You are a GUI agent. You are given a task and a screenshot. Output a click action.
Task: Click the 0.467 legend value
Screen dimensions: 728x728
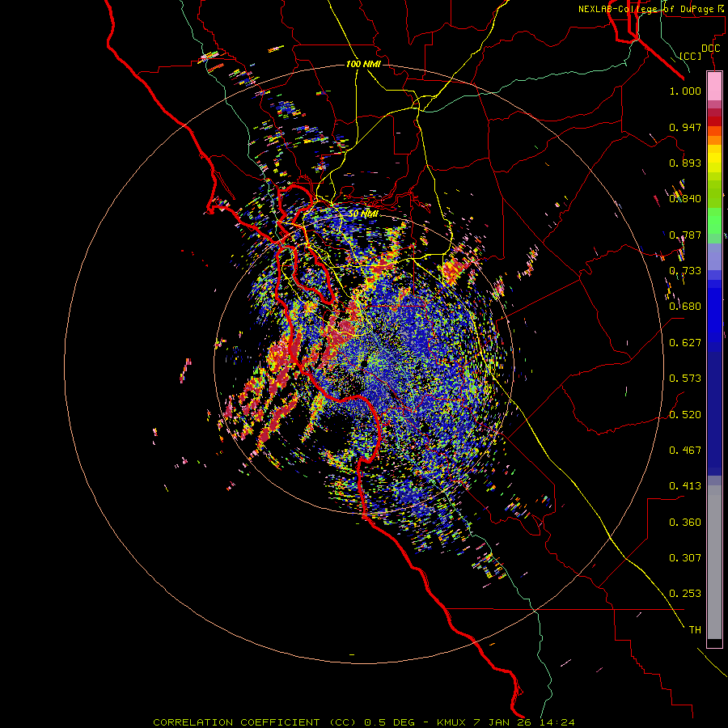coord(685,451)
